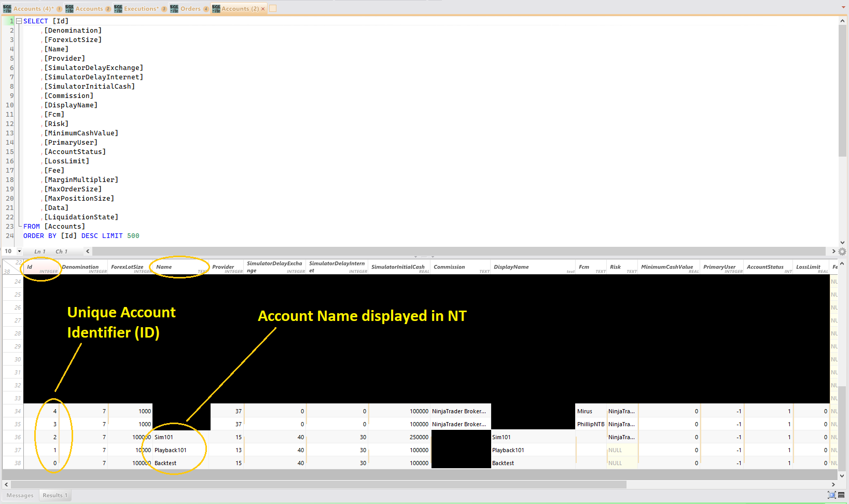Click the Provider column header
This screenshot has height=504, width=849.
point(227,267)
